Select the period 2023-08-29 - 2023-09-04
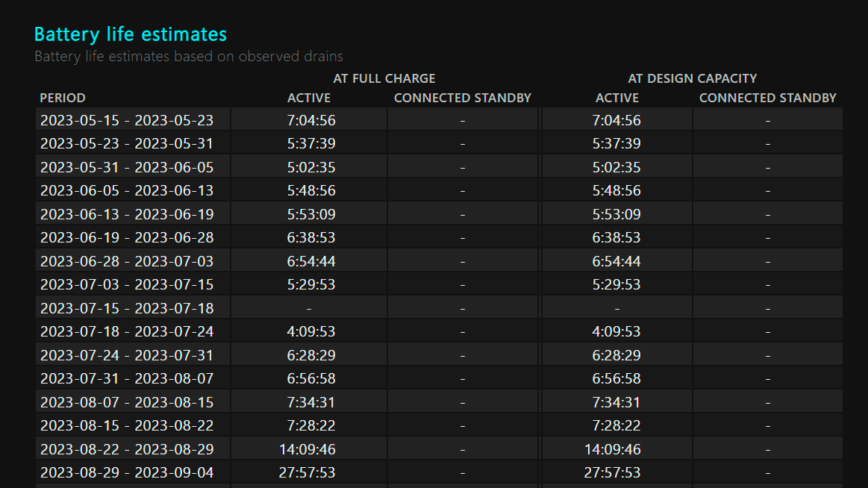868x488 pixels. point(127,472)
